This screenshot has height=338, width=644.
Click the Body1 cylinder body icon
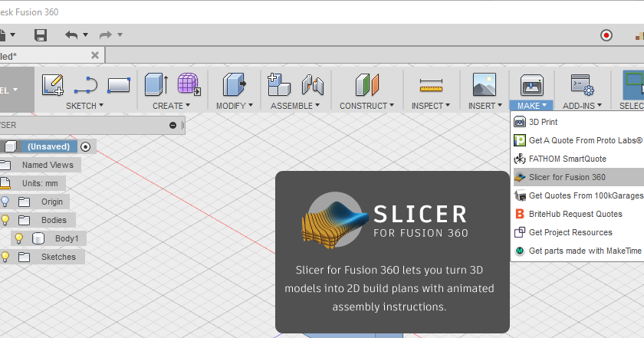pyautogui.click(x=38, y=238)
